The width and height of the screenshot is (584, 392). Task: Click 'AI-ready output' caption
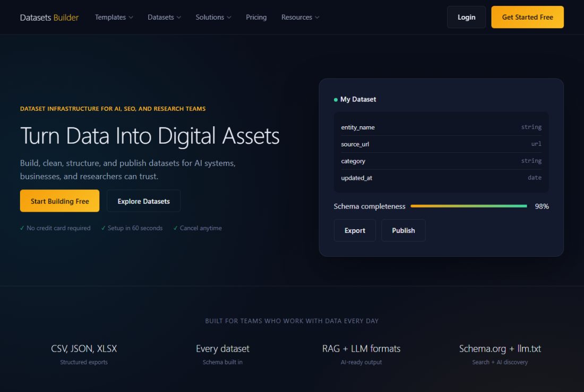pos(361,362)
